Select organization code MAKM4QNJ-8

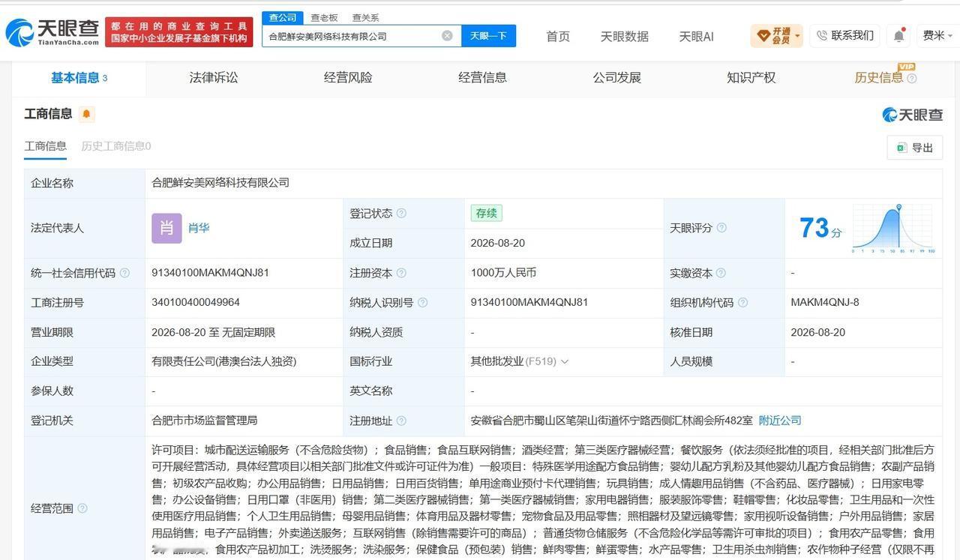(x=825, y=302)
